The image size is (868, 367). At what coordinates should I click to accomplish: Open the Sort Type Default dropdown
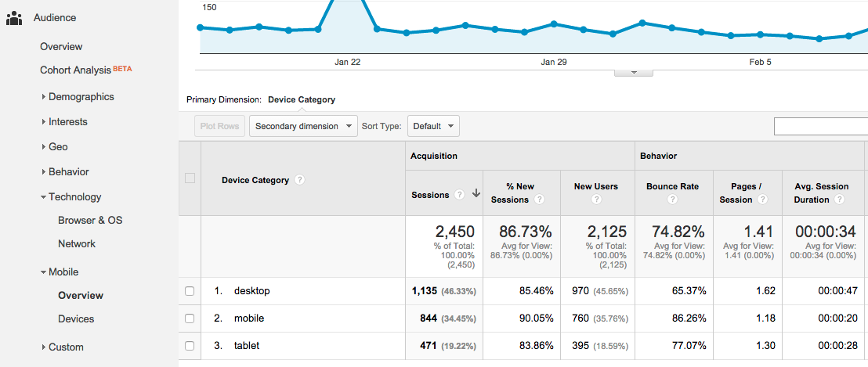click(432, 126)
